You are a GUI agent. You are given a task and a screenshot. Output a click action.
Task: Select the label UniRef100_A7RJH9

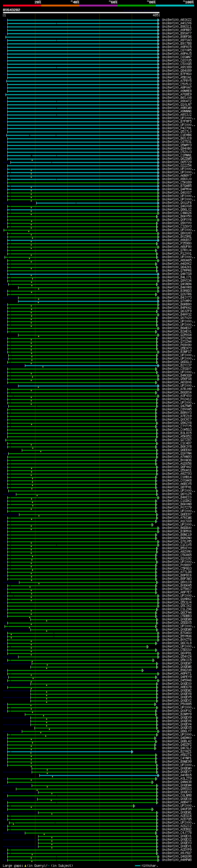(x=177, y=389)
